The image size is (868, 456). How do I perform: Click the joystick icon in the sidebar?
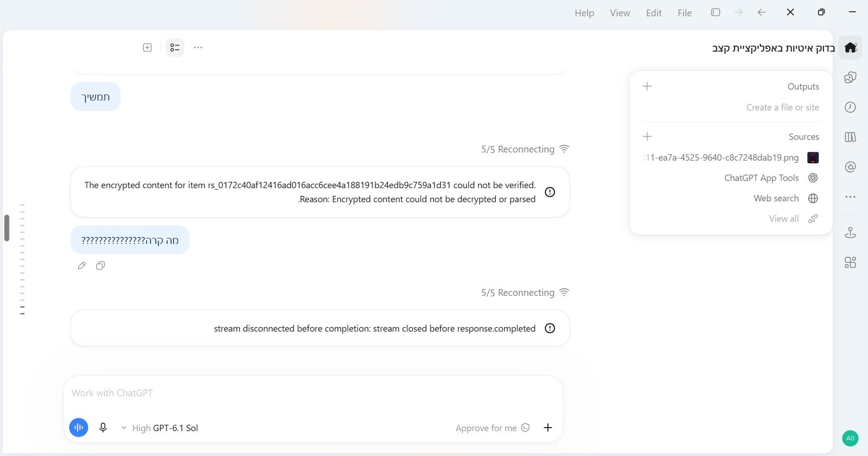click(850, 233)
